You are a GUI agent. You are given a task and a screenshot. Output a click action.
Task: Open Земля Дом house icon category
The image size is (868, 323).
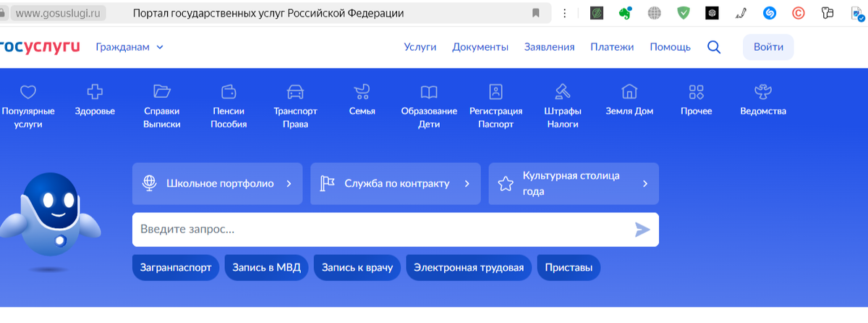629,100
